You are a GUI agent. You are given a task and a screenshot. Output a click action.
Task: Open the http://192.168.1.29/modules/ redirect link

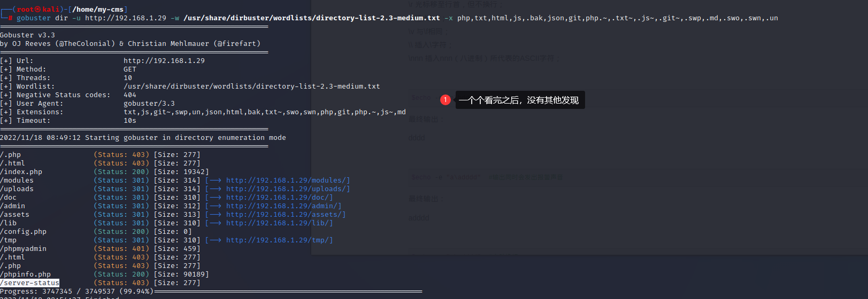(286, 180)
